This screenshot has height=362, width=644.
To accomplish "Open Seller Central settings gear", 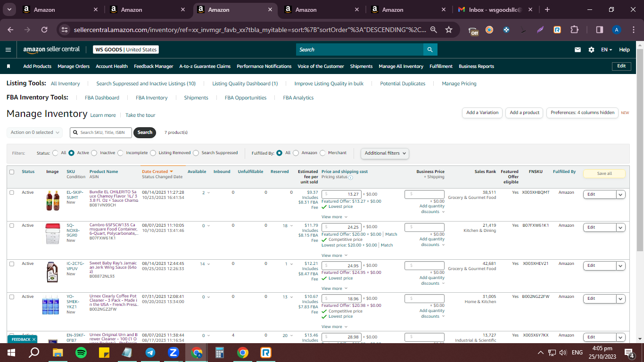I will [x=591, y=49].
